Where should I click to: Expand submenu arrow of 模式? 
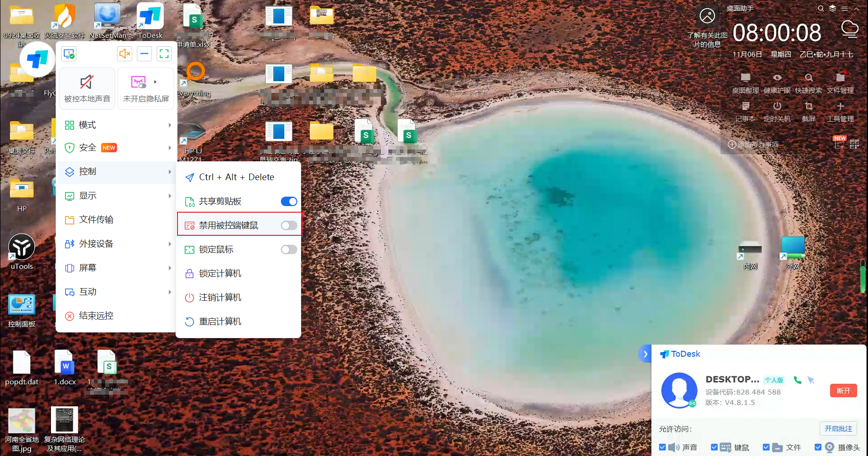pos(169,125)
